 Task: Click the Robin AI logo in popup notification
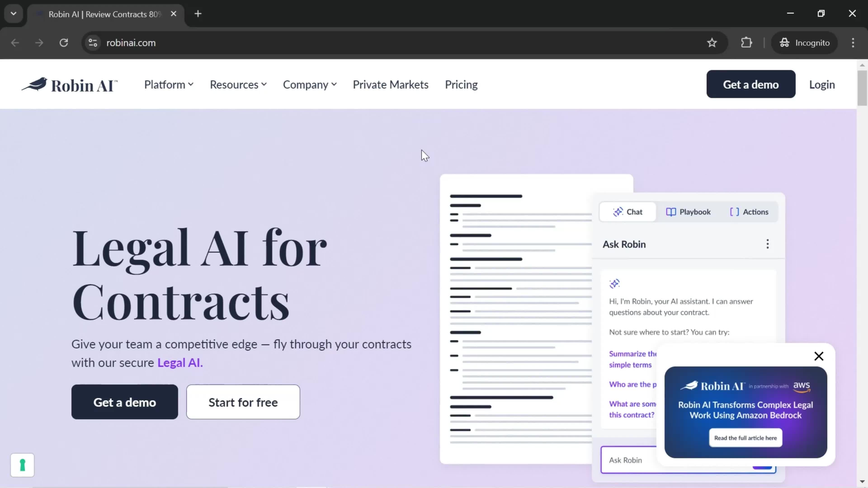point(711,385)
